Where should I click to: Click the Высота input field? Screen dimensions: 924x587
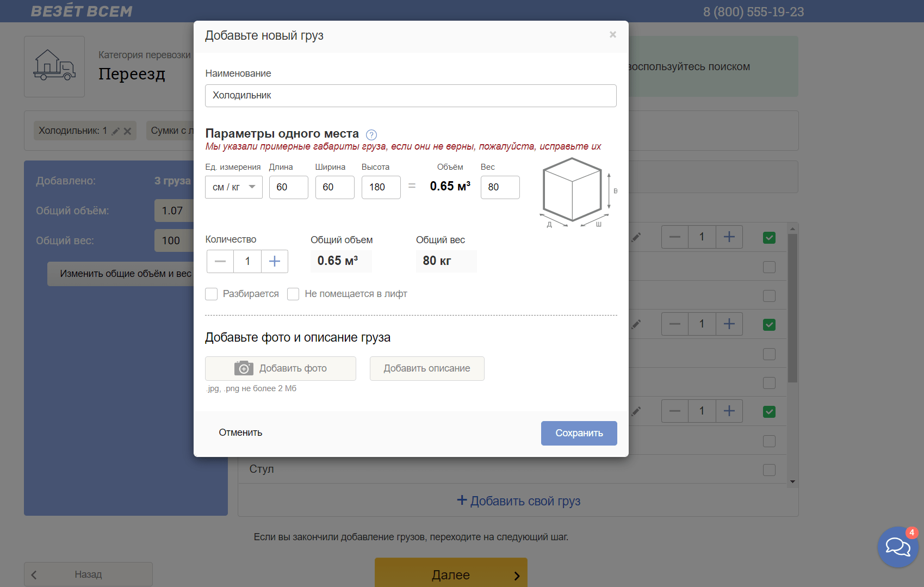pos(381,187)
